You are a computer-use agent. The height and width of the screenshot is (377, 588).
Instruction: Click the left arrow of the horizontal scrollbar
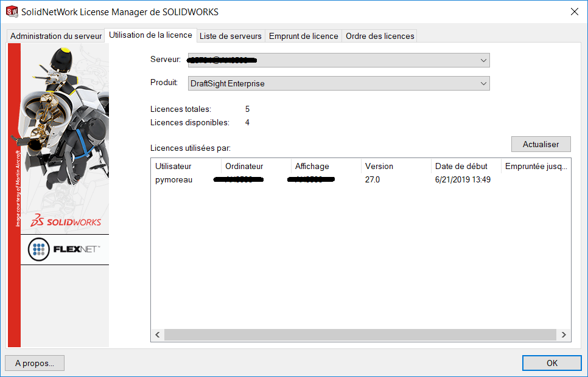click(158, 334)
